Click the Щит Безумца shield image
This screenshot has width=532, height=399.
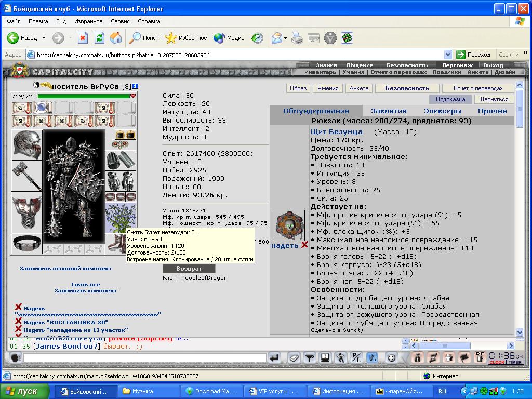pos(289,225)
